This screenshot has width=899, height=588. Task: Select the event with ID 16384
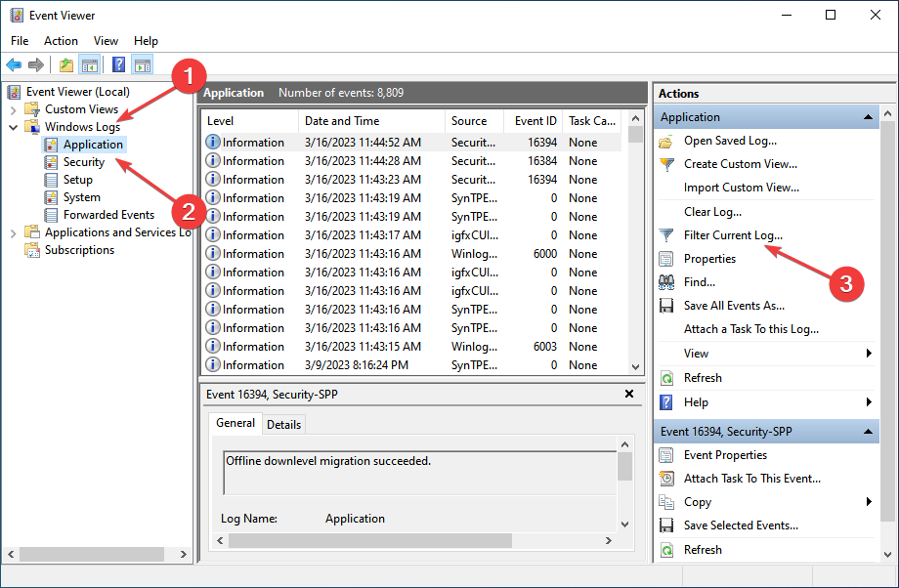pos(412,161)
